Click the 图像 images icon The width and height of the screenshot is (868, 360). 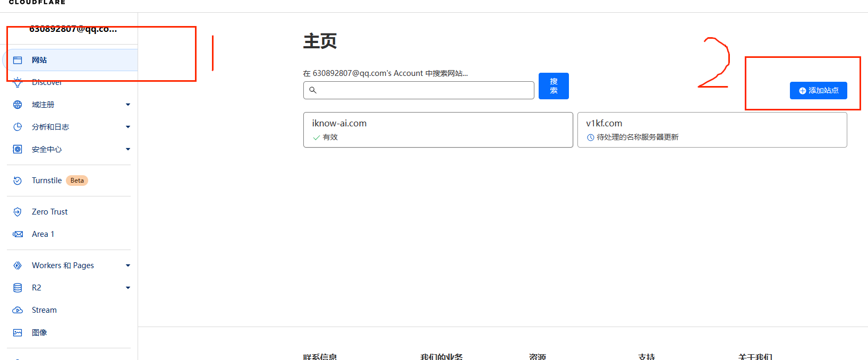click(x=18, y=332)
